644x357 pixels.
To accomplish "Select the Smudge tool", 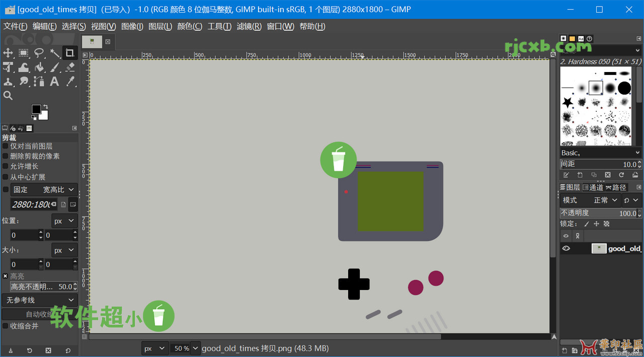I will 24,81.
